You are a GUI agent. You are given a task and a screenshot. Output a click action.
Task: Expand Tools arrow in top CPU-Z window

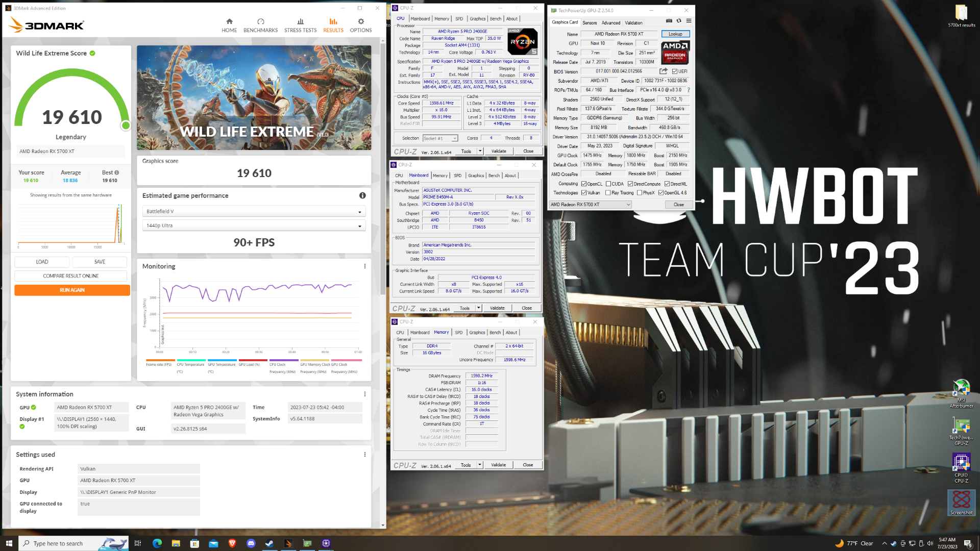480,151
